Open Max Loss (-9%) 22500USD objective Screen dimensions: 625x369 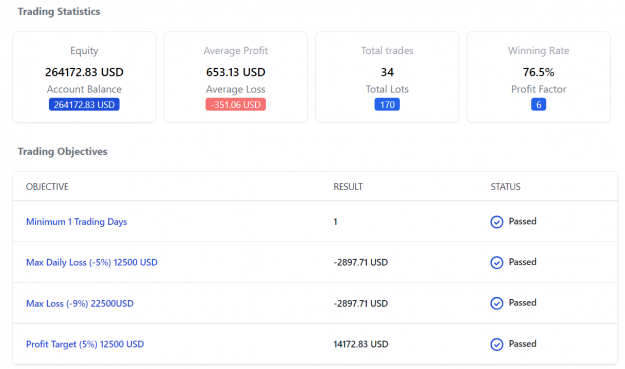point(80,304)
